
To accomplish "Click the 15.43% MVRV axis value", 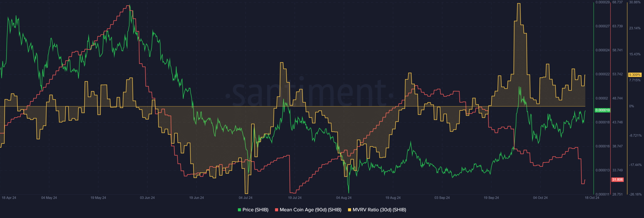I will 635,54.
